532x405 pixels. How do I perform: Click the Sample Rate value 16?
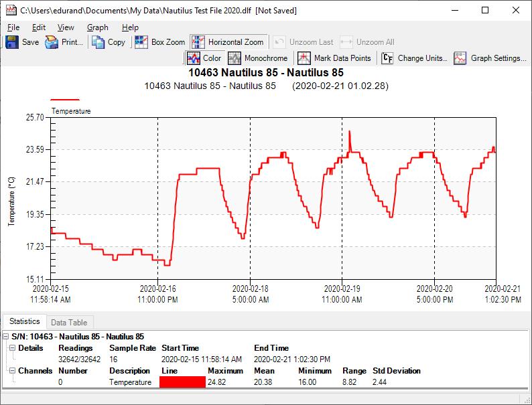click(x=113, y=359)
